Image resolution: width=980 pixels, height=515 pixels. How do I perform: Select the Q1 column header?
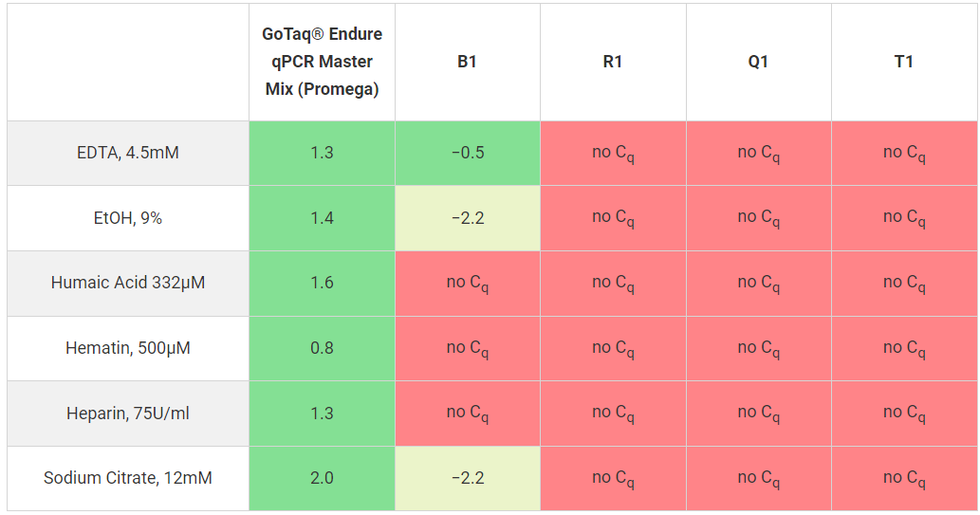758,62
